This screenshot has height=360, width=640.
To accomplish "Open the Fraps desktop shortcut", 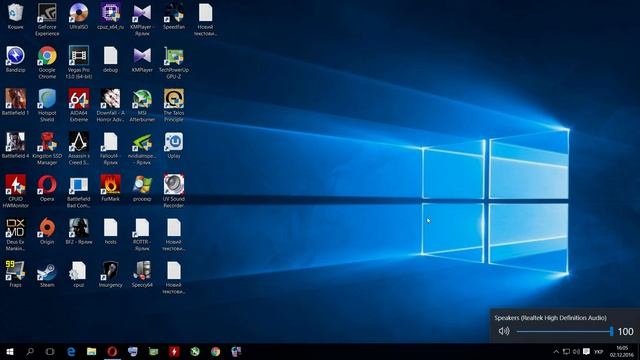I will 16,274.
